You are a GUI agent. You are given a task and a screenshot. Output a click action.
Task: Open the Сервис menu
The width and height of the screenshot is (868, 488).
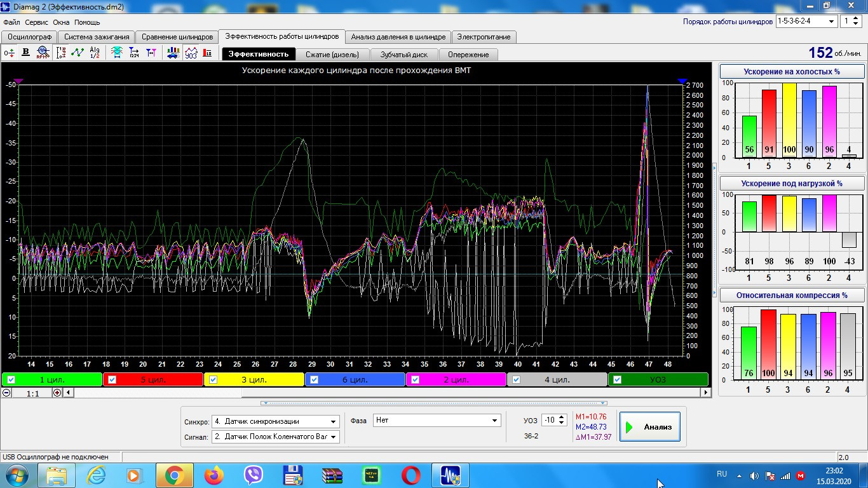[x=37, y=22]
